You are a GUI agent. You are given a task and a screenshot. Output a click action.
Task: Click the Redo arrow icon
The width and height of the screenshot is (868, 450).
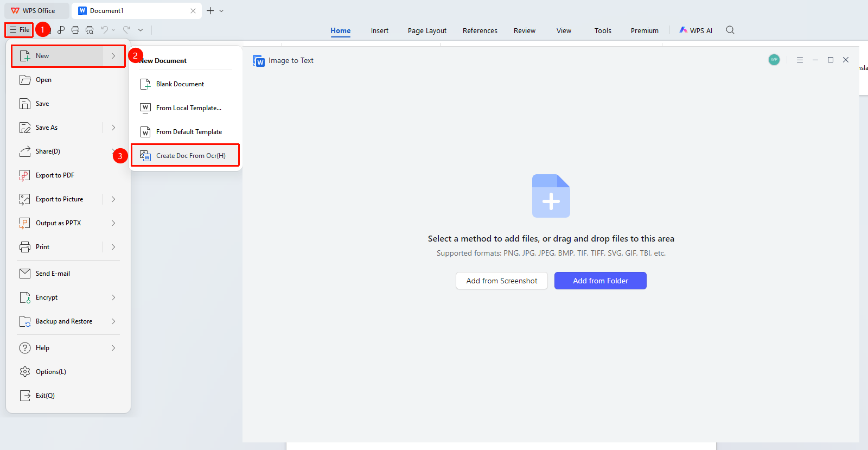coord(126,30)
